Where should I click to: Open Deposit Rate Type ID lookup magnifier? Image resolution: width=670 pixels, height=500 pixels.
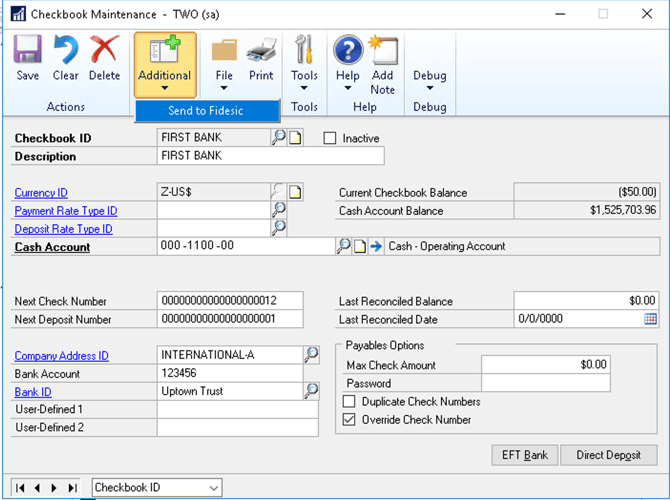[x=279, y=227]
